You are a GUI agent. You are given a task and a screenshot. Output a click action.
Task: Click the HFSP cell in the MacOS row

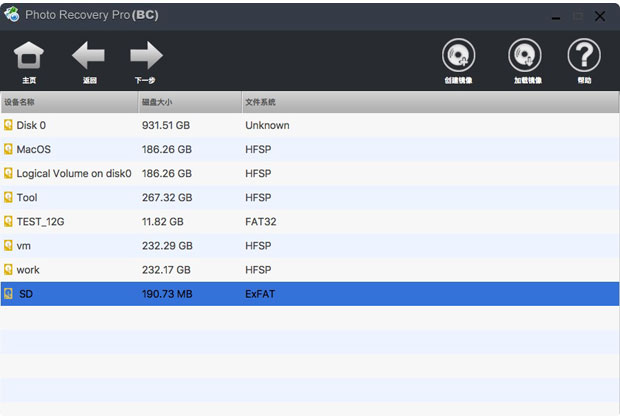pyautogui.click(x=258, y=149)
